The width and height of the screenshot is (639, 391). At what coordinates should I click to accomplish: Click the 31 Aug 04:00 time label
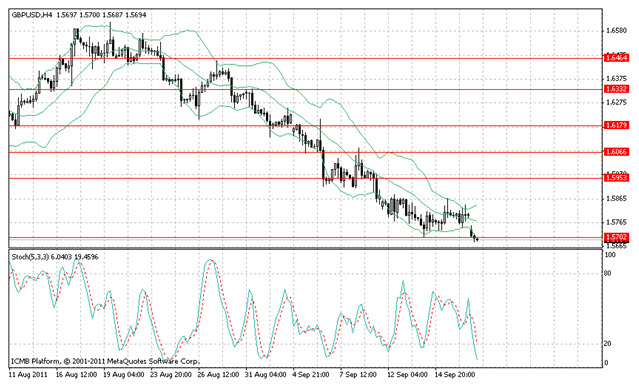coord(266,374)
